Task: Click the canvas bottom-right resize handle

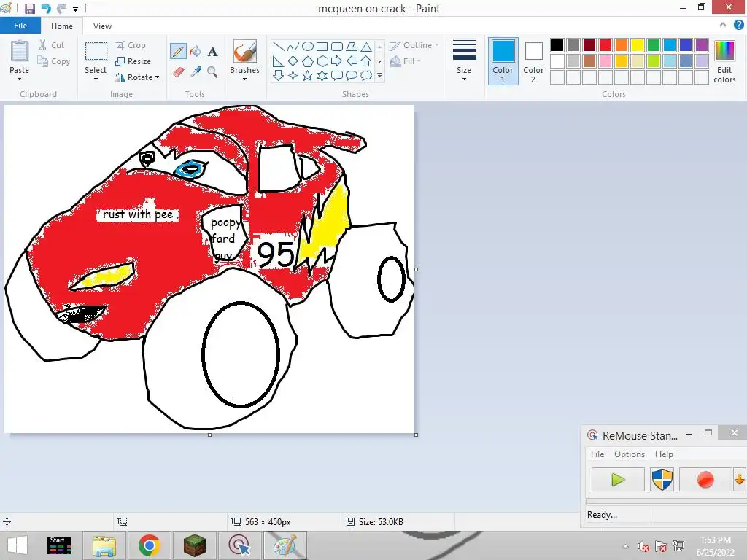Action: point(416,435)
